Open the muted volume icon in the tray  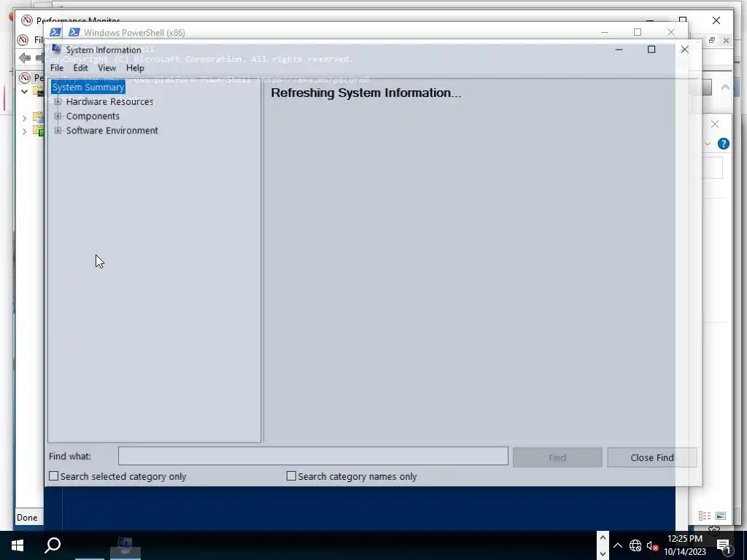pyautogui.click(x=653, y=545)
